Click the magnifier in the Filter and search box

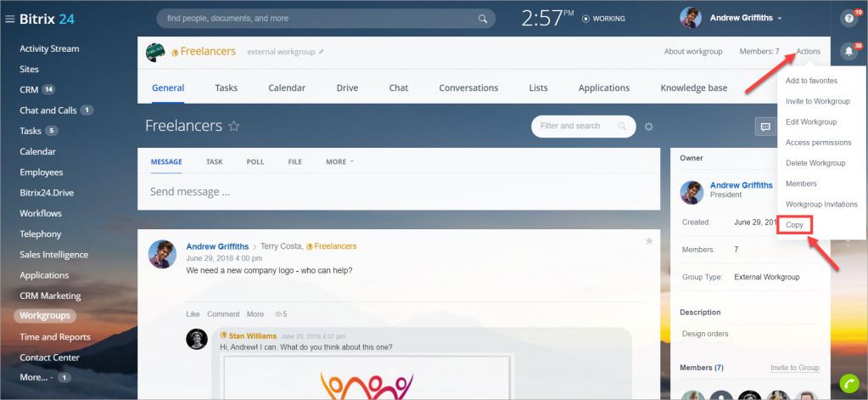coord(622,127)
